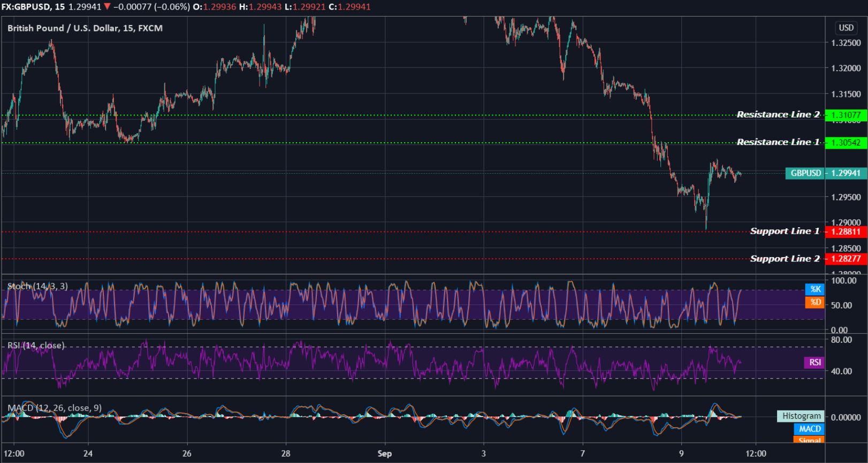Select the 1.30542 resistance price tag
The height and width of the screenshot is (463, 868).
pos(846,143)
